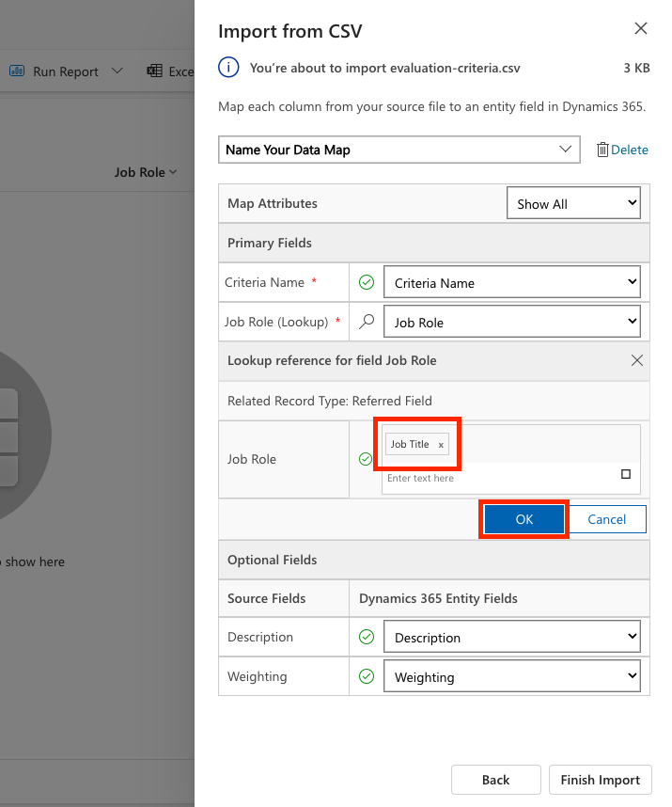The image size is (672, 807).
Task: Click the Finish Import button
Action: point(600,780)
